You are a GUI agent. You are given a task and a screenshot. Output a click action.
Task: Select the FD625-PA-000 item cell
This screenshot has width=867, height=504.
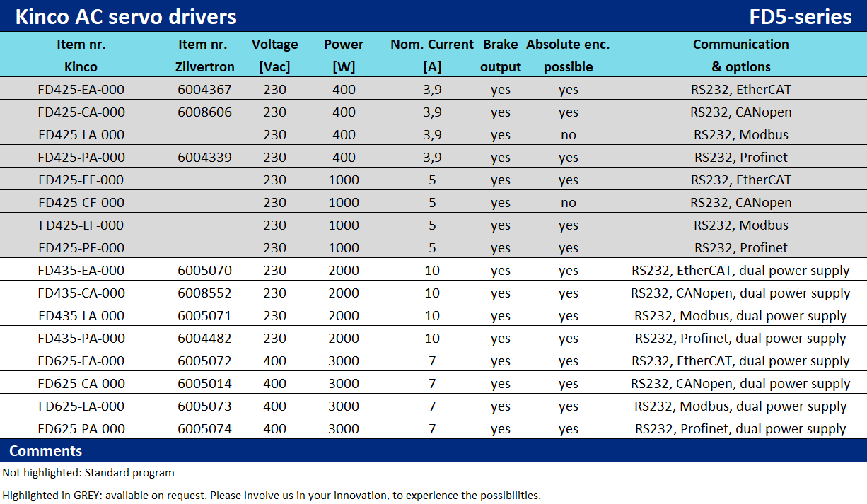pyautogui.click(x=81, y=429)
